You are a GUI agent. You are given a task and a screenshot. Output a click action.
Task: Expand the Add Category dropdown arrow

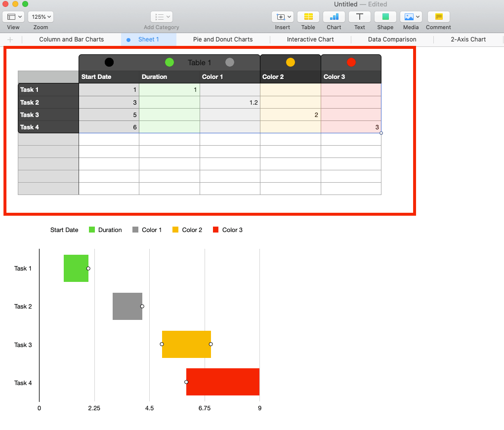point(168,16)
